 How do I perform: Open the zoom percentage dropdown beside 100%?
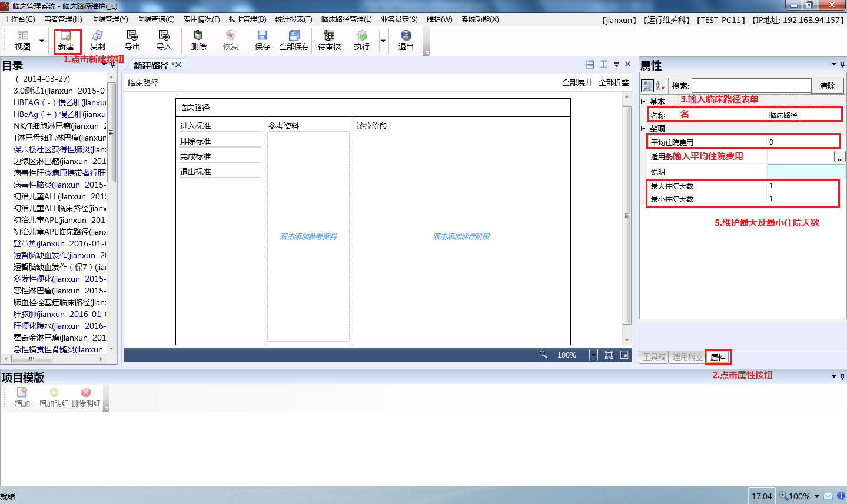click(593, 355)
